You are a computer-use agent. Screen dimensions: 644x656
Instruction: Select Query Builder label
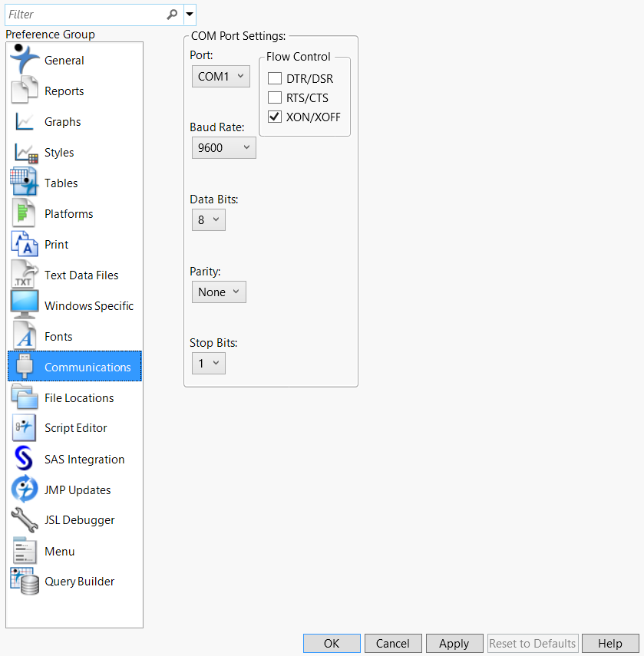pos(79,582)
